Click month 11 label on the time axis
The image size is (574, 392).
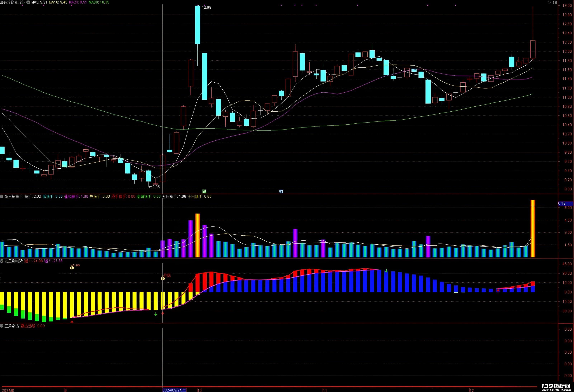pos(325,390)
